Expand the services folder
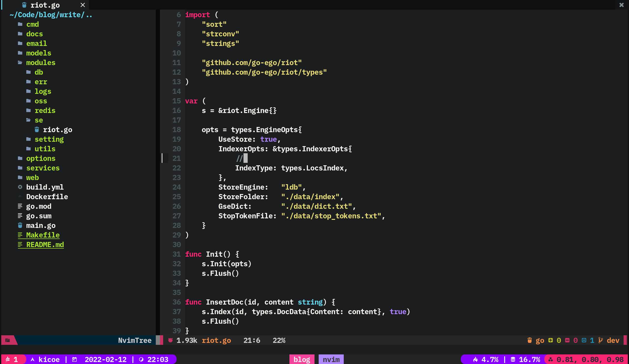Screen dimensions: 629x364 pos(43,168)
